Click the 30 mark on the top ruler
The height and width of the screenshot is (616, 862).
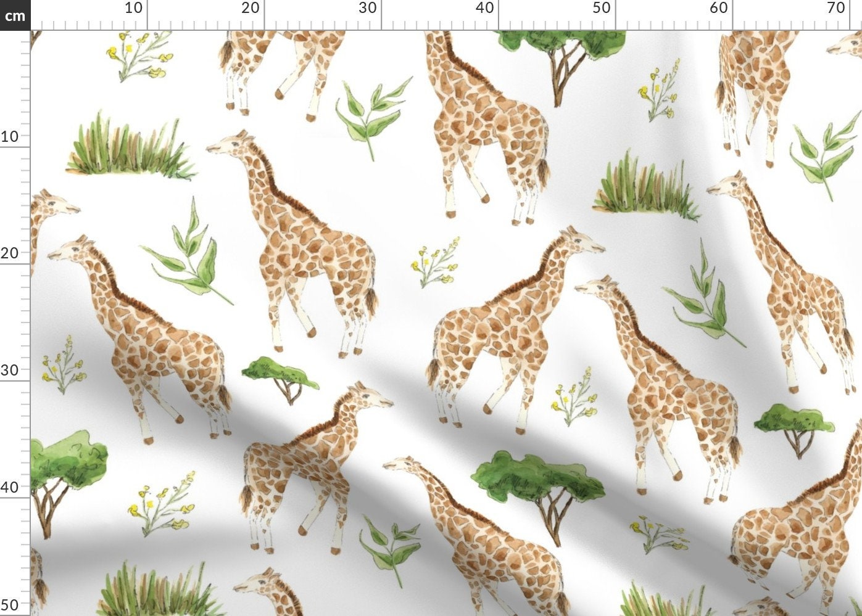coord(367,8)
